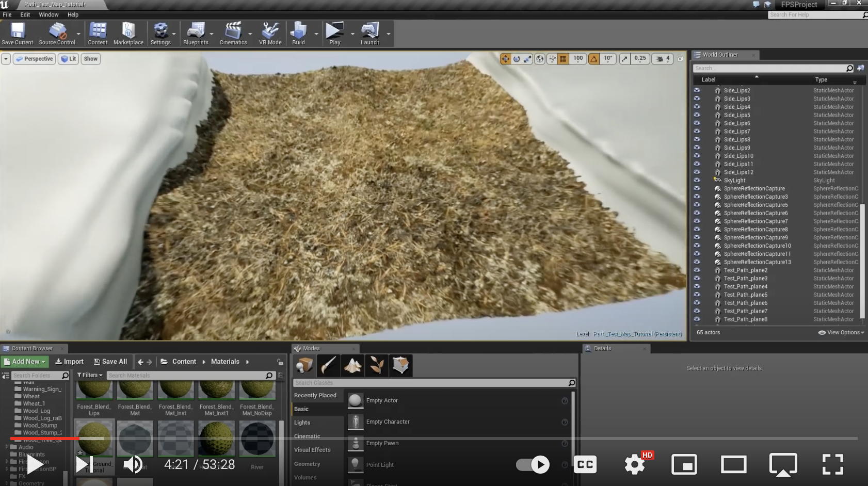Open the Filters dropdown in Content Browser
The width and height of the screenshot is (868, 486).
(x=90, y=375)
